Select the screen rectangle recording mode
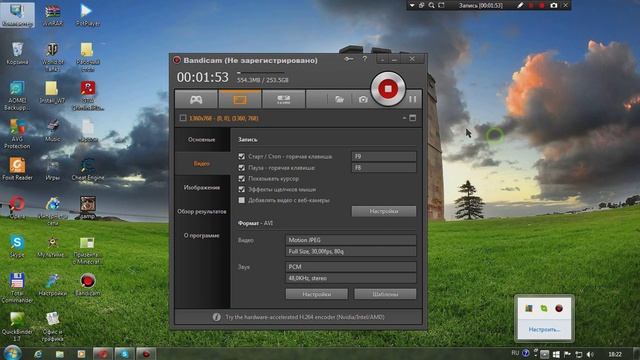 (x=240, y=99)
